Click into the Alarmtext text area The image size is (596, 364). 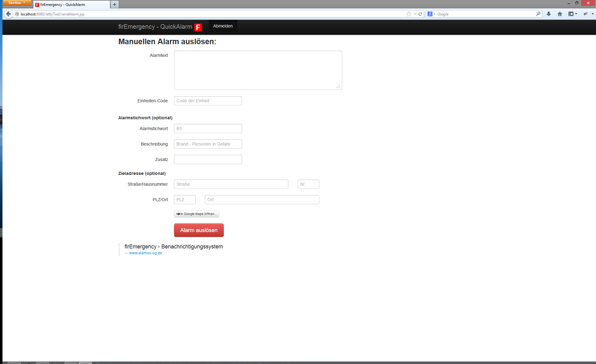[258, 70]
